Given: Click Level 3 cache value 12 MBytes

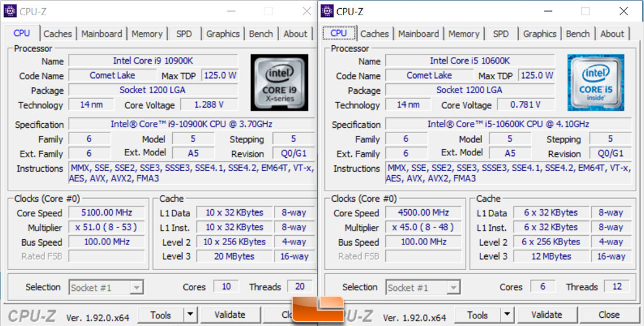Looking at the screenshot, I should pos(551,256).
